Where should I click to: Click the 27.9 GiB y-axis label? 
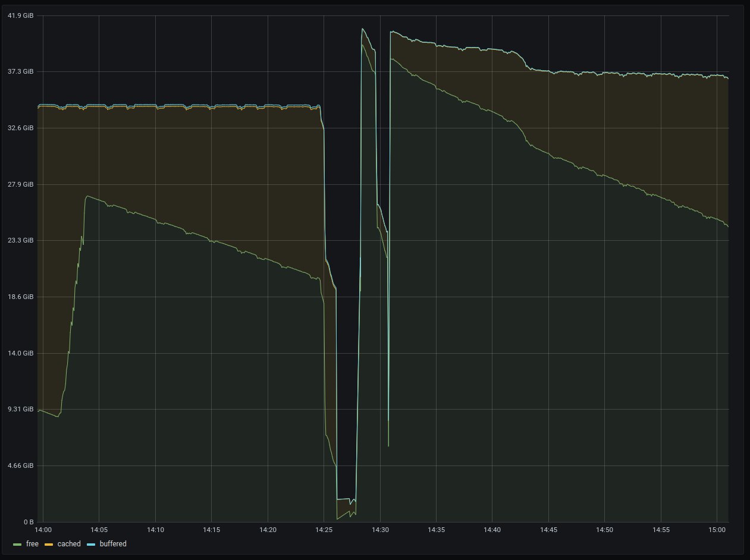[x=21, y=184]
